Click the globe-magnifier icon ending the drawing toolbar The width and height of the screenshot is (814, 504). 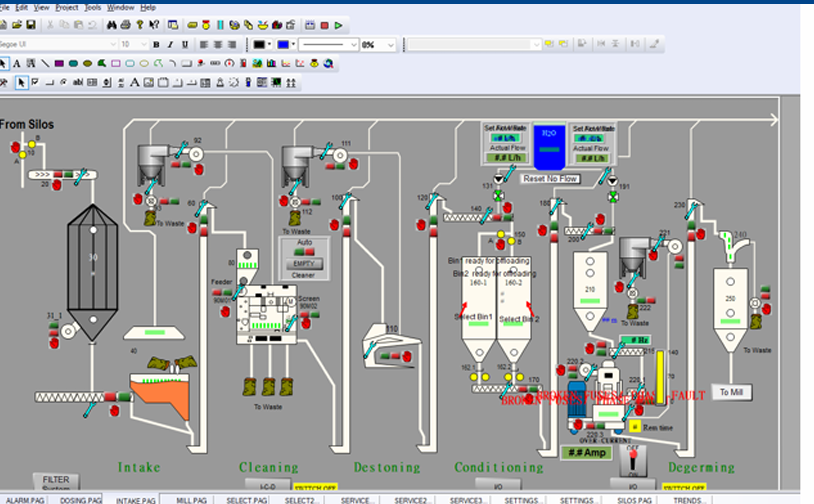pyautogui.click(x=328, y=63)
